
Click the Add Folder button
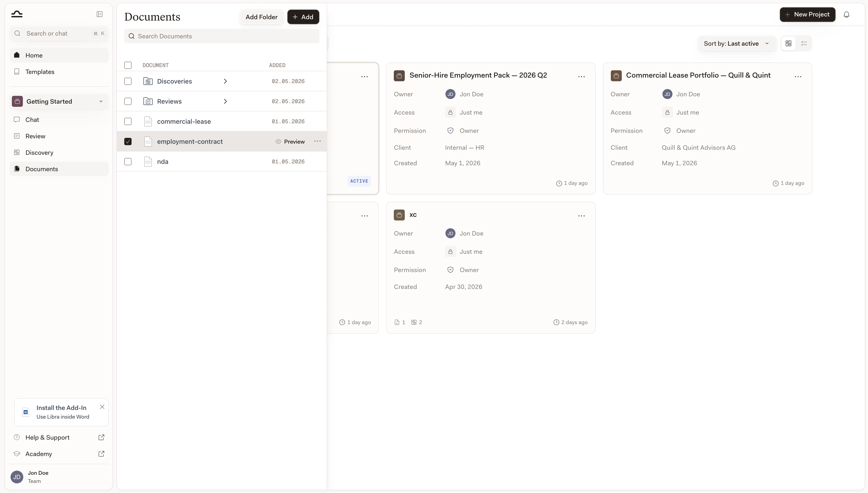pos(261,17)
